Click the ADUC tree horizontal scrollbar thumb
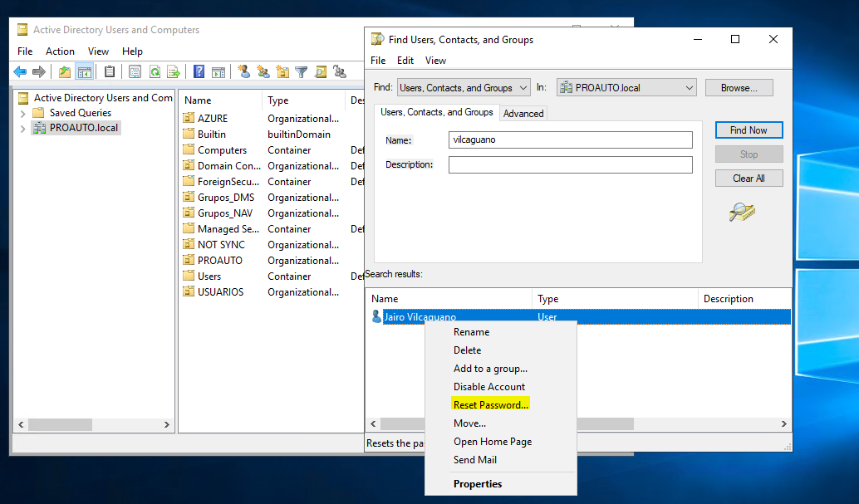Image resolution: width=859 pixels, height=504 pixels. [x=61, y=424]
